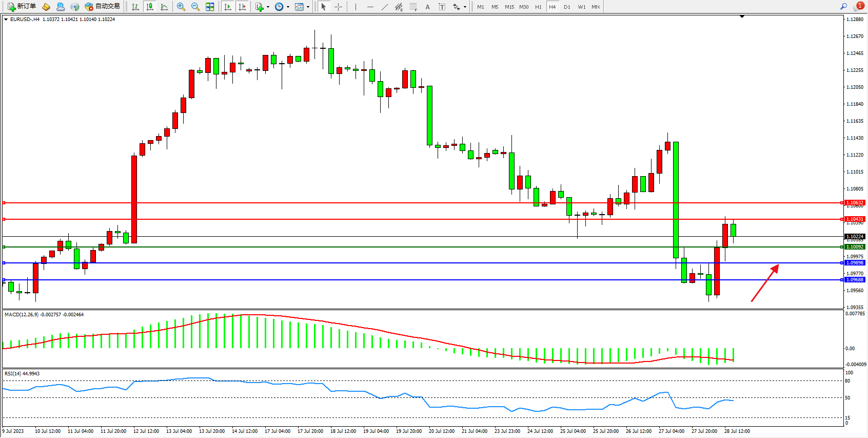The image size is (868, 438).
Task: Draw a trendline with the trendline tool
Action: pos(385,7)
